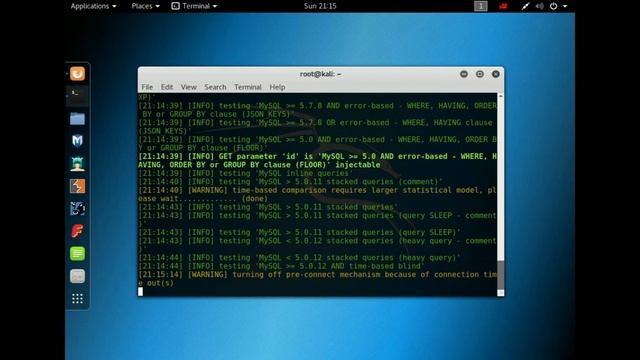Launch Maltego from the dock
The image size is (640, 360).
pos(78,209)
